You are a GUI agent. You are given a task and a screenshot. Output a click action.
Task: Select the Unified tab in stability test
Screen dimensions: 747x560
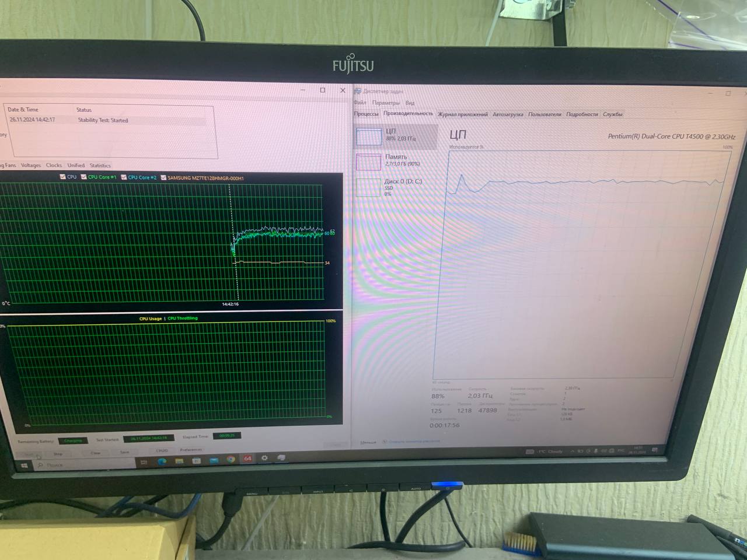(x=76, y=165)
